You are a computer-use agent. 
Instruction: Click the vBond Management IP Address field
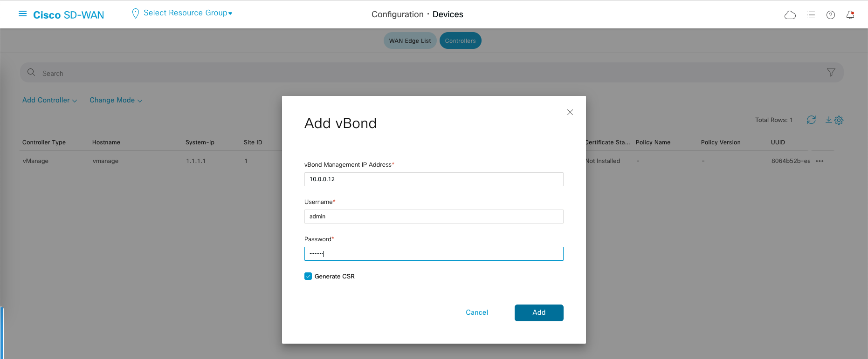[x=434, y=179]
